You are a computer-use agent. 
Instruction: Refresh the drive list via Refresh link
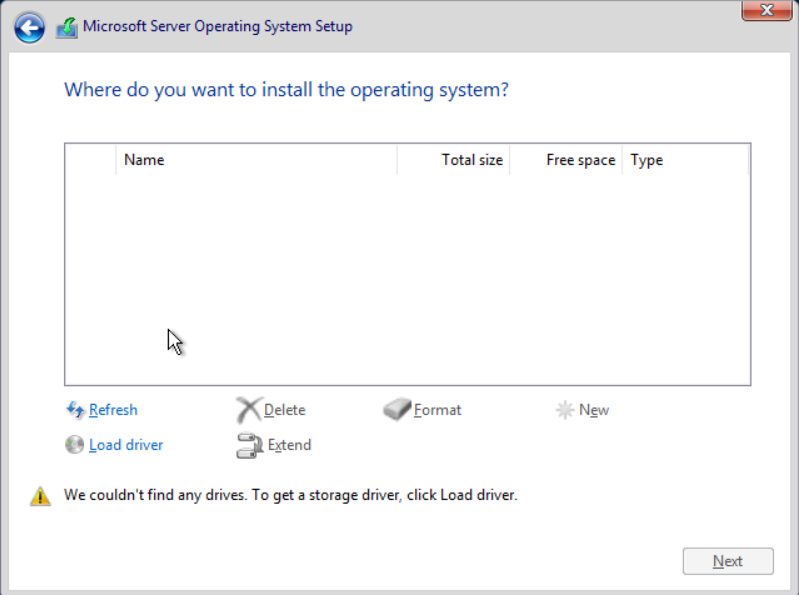pyautogui.click(x=113, y=410)
